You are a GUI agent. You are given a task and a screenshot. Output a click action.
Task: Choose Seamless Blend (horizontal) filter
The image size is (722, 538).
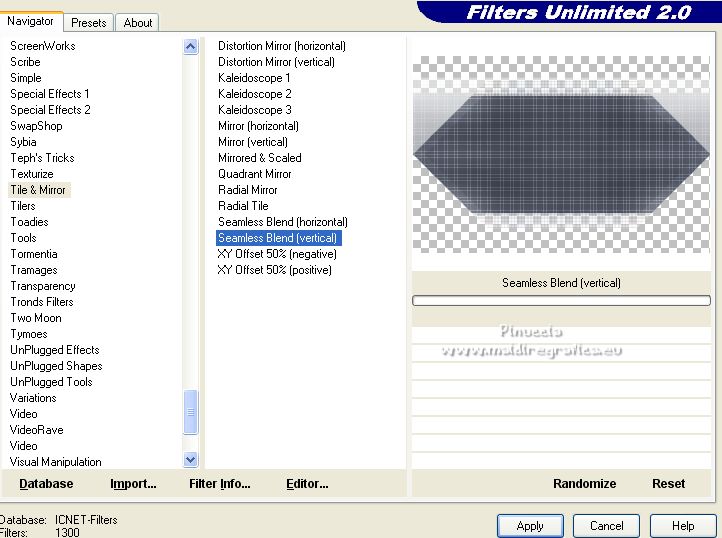pos(283,222)
